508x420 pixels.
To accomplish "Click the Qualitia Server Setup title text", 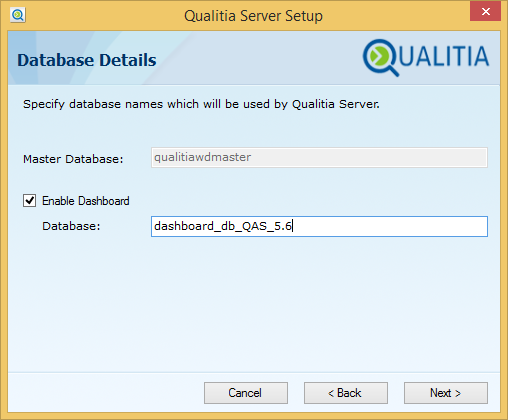I will (x=253, y=16).
